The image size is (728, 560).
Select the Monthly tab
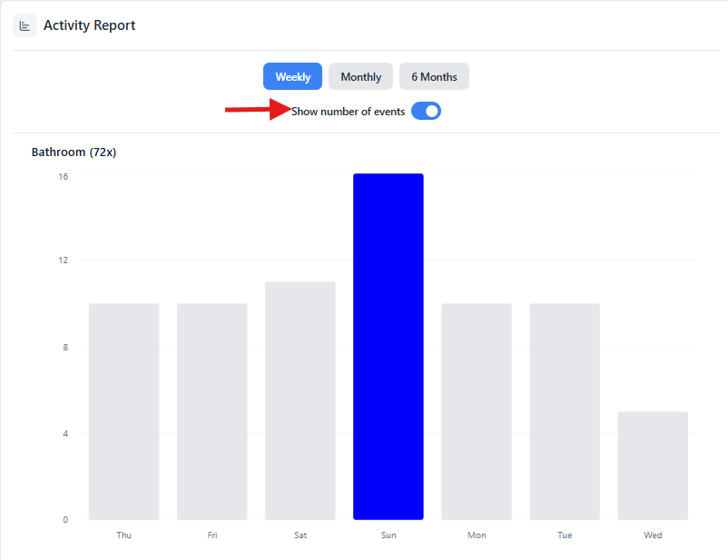pyautogui.click(x=360, y=77)
